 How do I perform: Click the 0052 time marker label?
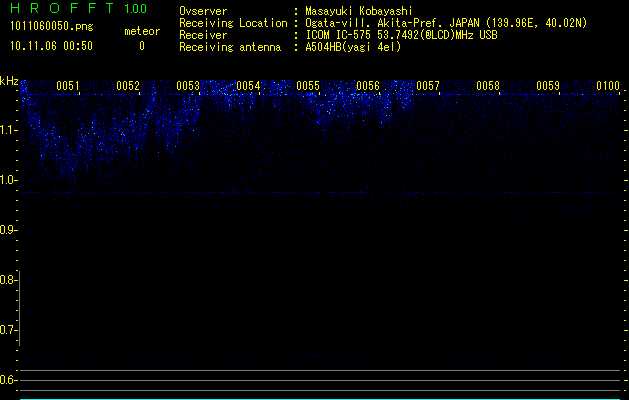pos(128,86)
